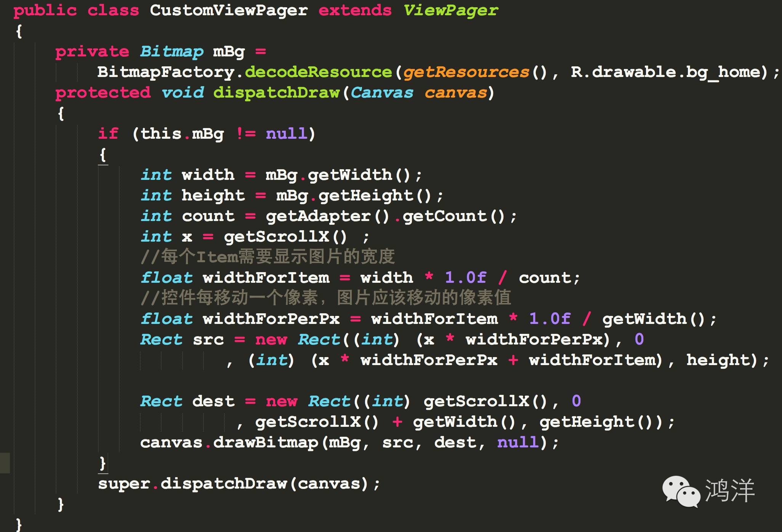The height and width of the screenshot is (532, 782).
Task: Click the widthForPerPx variable declaration
Action: point(271,319)
